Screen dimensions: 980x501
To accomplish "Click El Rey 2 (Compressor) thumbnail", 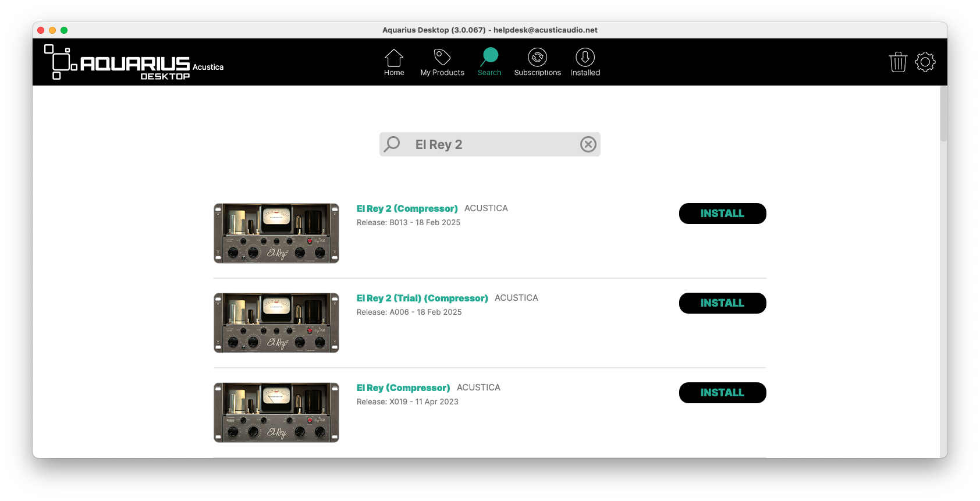I will [276, 233].
